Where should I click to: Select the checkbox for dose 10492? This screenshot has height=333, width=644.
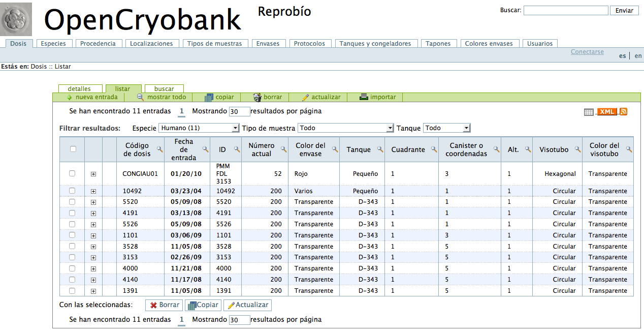tap(71, 191)
